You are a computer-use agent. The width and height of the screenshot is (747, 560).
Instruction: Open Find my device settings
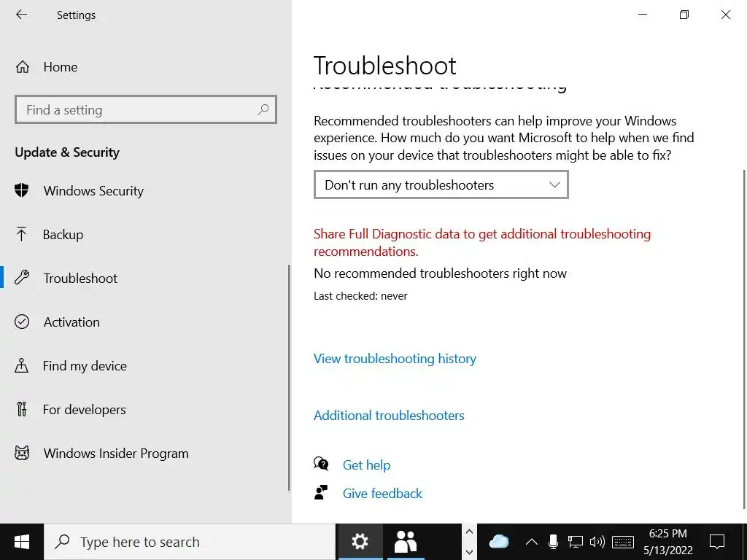tap(85, 366)
